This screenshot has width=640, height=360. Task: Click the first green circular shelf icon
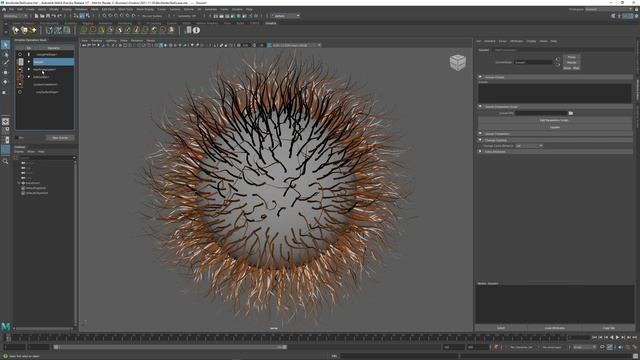coord(84,30)
